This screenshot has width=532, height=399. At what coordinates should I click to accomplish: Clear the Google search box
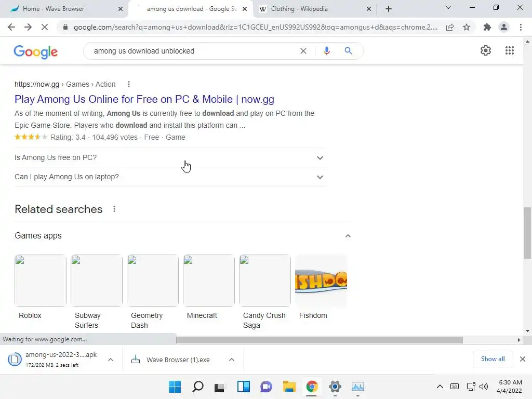pyautogui.click(x=303, y=51)
